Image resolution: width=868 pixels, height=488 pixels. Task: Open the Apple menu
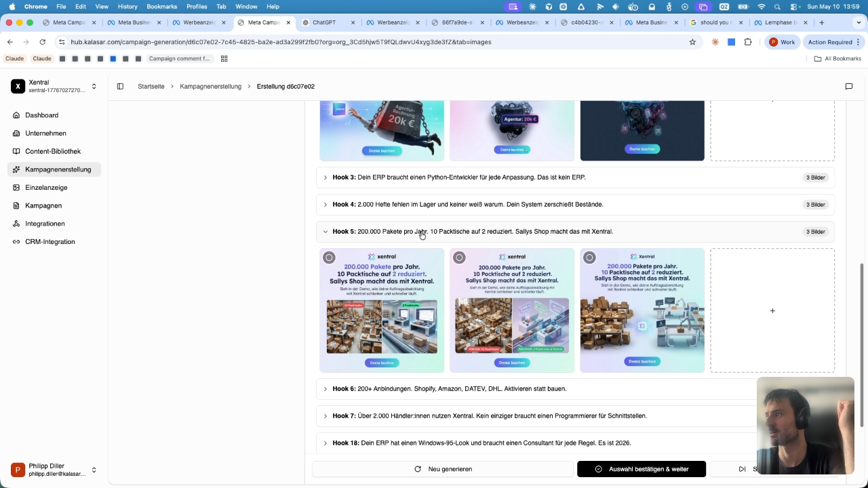[12, 7]
